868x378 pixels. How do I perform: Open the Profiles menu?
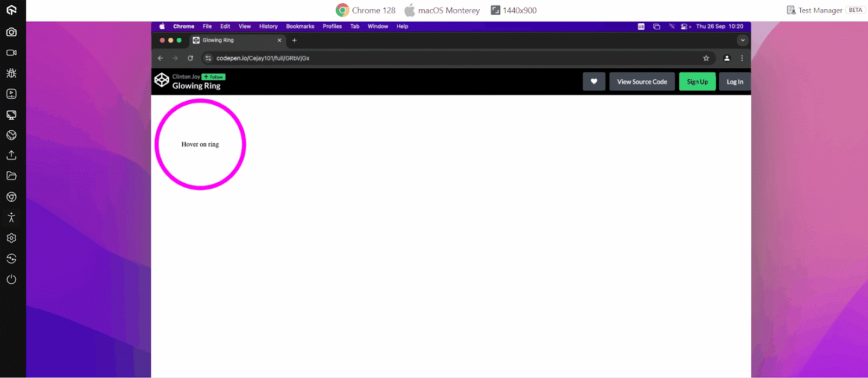[332, 26]
